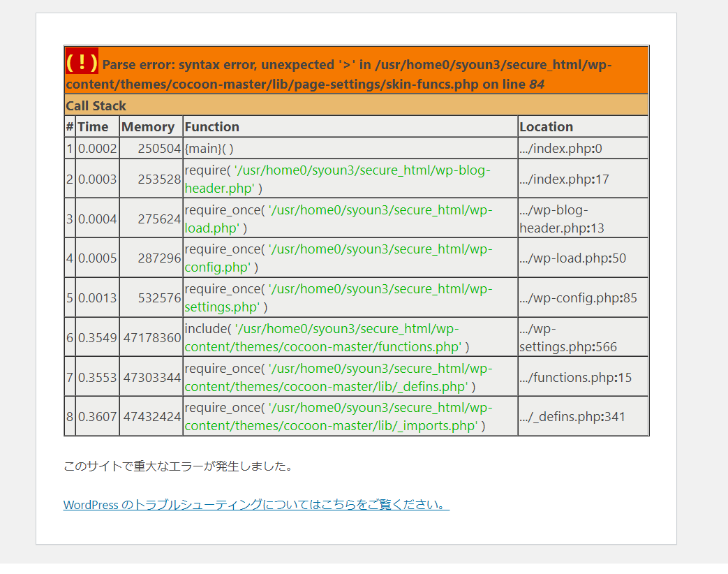Click time value 0.3553

98,378
